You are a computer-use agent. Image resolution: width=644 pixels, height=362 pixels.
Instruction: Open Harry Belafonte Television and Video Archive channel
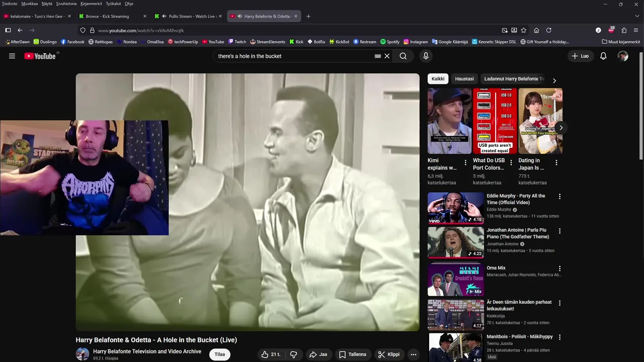pos(147,351)
